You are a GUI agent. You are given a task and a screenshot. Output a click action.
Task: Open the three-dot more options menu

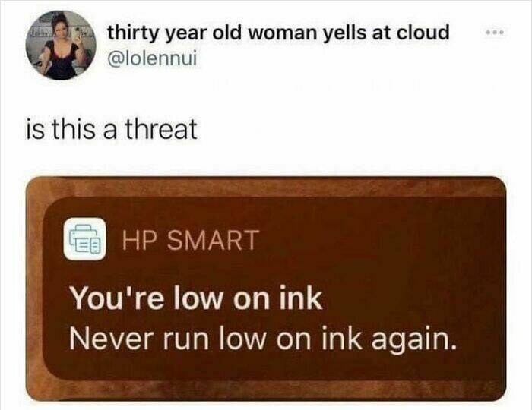tap(496, 33)
